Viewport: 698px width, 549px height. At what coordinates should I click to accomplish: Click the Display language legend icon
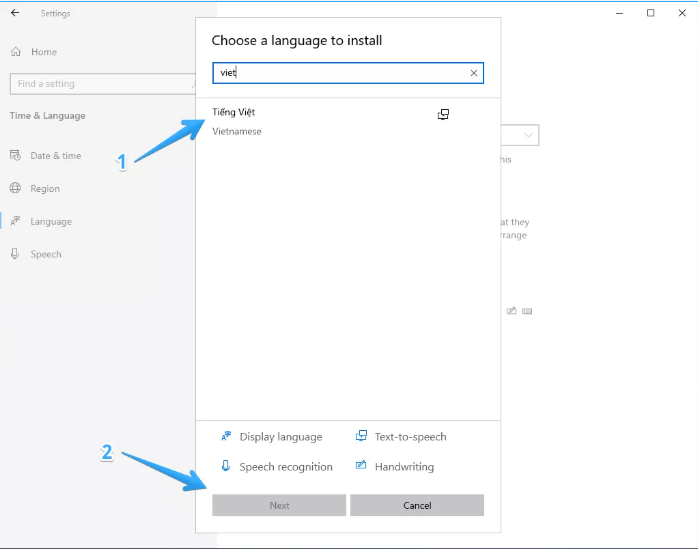tap(226, 436)
